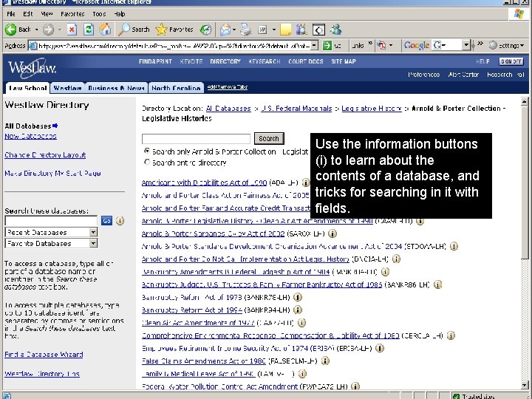532x399 pixels.
Task: Open info button for Do Not Call Implementation Act
Action: [x=396, y=259]
